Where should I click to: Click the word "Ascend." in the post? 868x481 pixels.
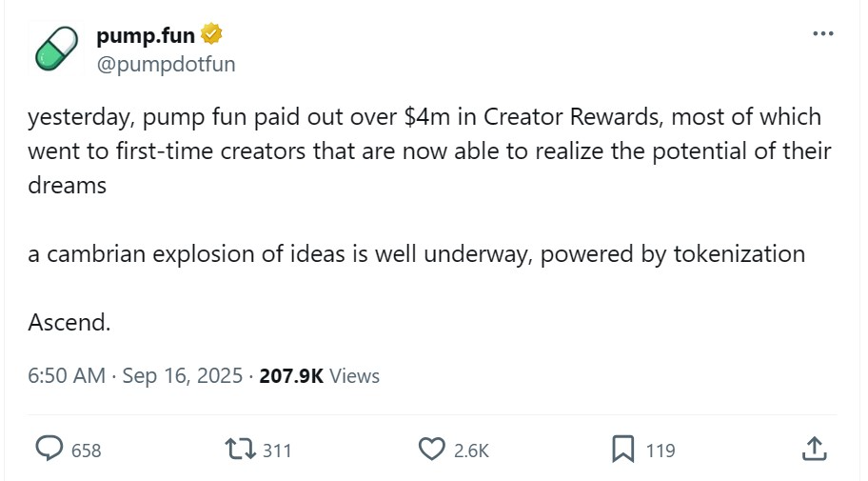click(x=69, y=322)
